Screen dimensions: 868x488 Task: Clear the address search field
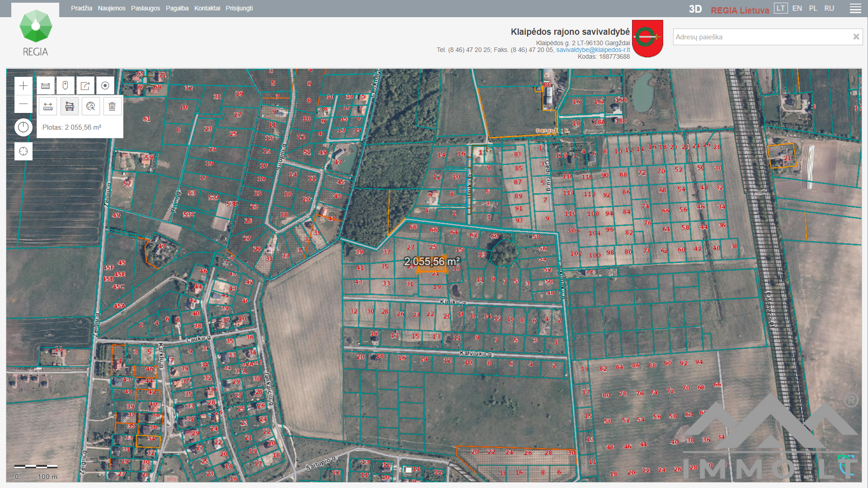pos(856,37)
